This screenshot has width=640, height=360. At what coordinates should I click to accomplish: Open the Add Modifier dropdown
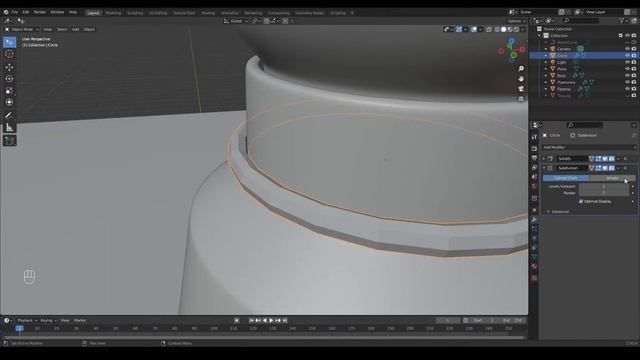pos(589,147)
